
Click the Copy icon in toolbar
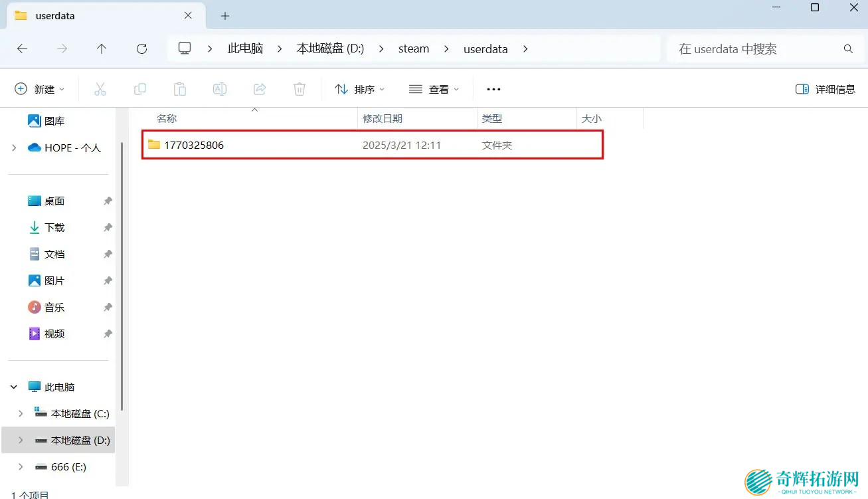click(x=140, y=89)
